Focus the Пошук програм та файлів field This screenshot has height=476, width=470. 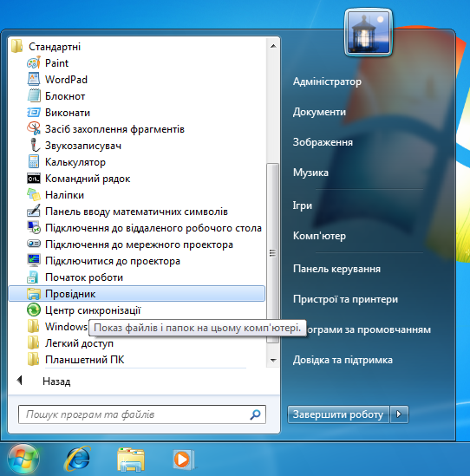[x=142, y=414]
